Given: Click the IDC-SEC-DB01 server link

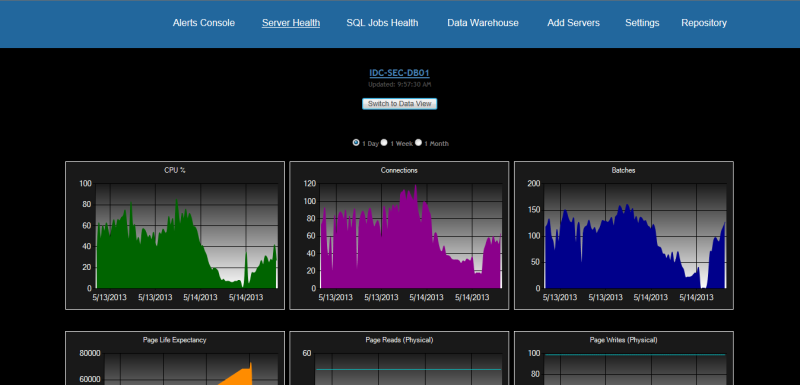Looking at the screenshot, I should pyautogui.click(x=399, y=73).
